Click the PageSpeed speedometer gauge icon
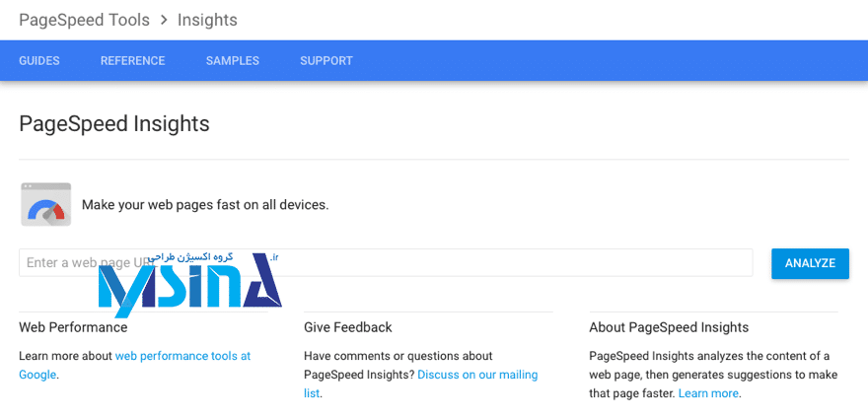 pyautogui.click(x=46, y=204)
